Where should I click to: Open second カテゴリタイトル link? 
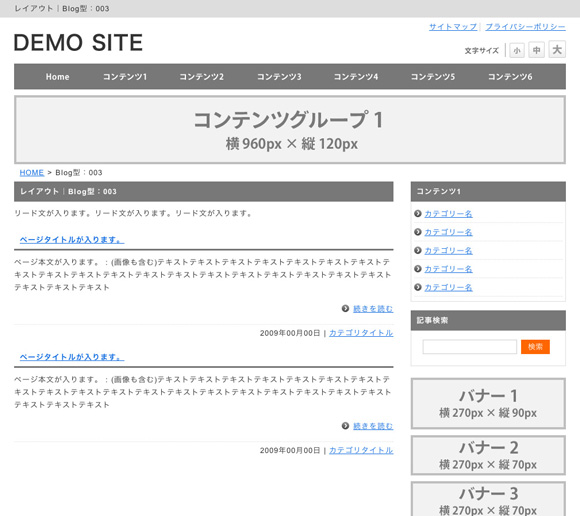pyautogui.click(x=361, y=450)
